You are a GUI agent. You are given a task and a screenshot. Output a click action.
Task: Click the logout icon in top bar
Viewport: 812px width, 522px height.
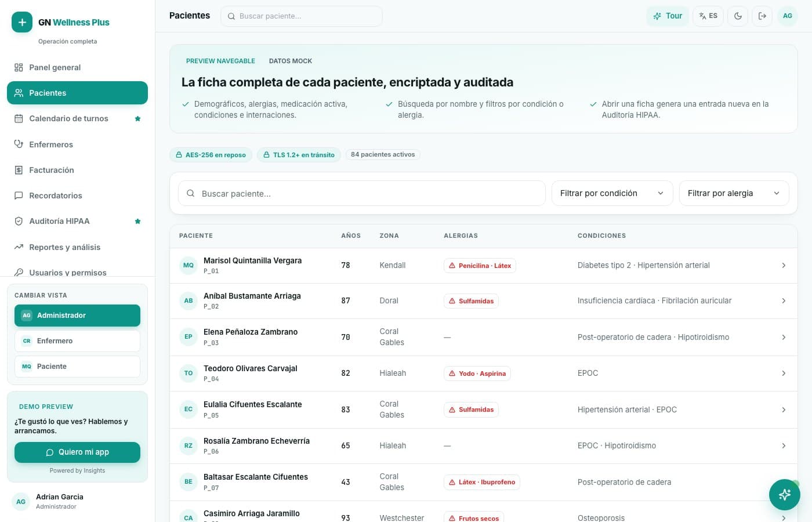(x=762, y=16)
